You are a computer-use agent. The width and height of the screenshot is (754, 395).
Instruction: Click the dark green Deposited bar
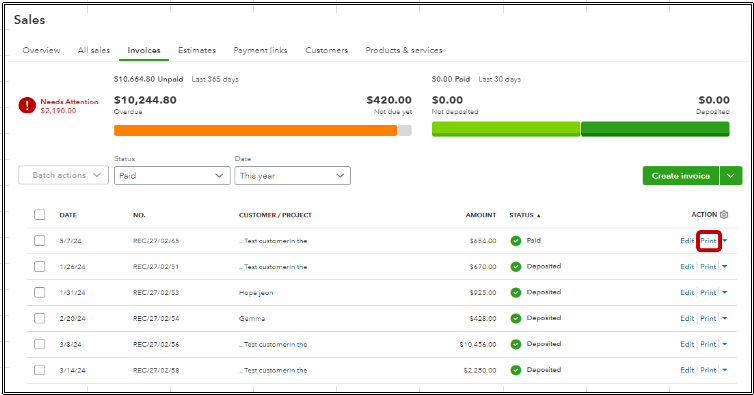coord(655,129)
